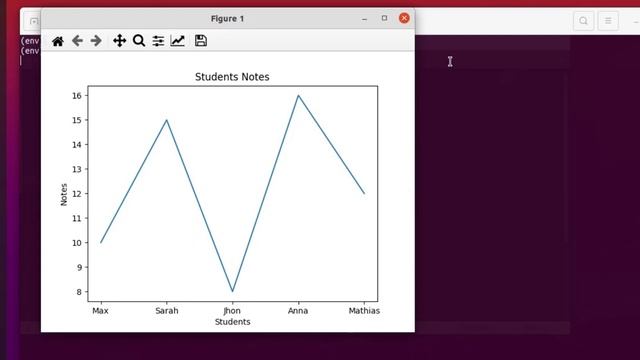Reset the plot to its original view
The image size is (640, 360).
click(x=58, y=41)
